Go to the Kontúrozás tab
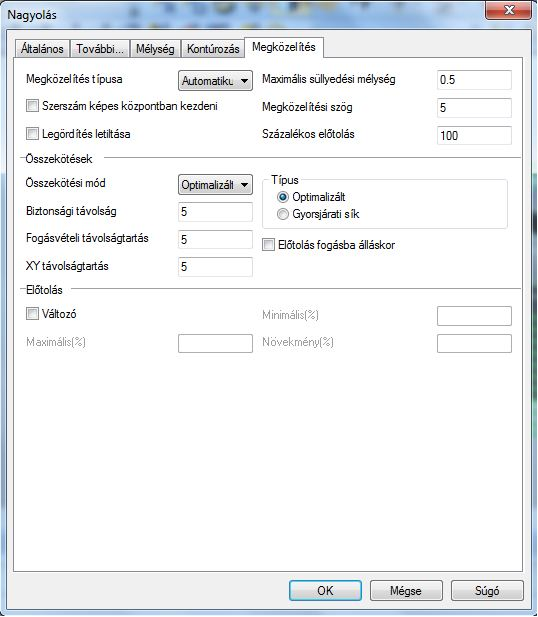The width and height of the screenshot is (538, 617). click(213, 49)
